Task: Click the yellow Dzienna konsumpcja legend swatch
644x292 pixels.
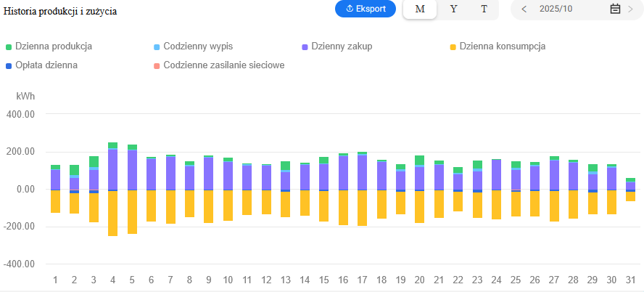Action: (x=453, y=47)
